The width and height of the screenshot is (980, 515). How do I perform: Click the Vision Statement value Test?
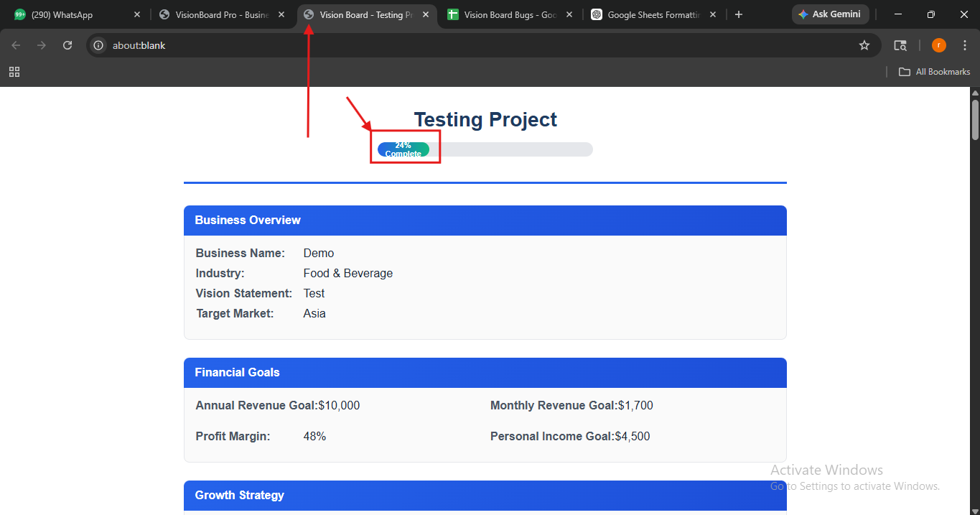point(314,293)
